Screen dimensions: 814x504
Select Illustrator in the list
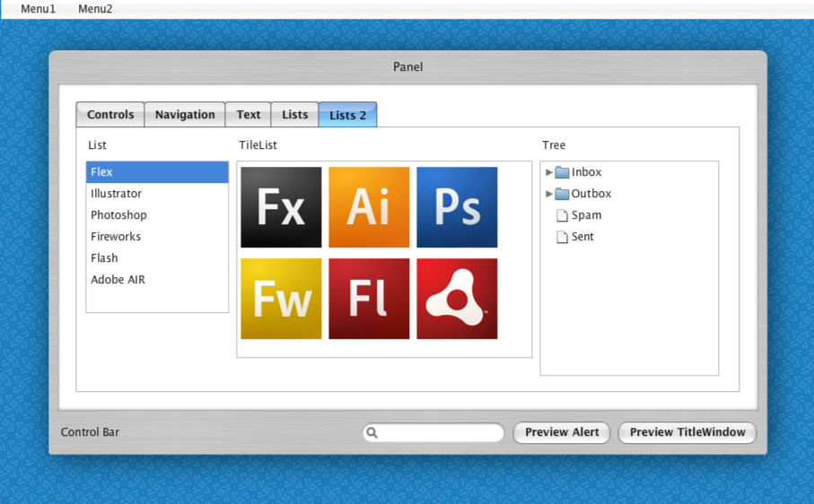pos(157,194)
